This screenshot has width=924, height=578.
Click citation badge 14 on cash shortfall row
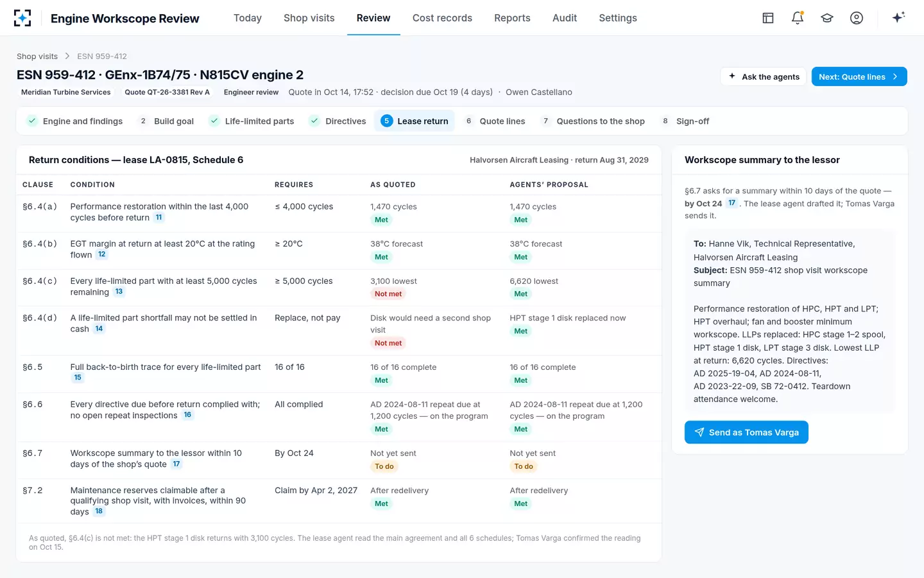99,329
